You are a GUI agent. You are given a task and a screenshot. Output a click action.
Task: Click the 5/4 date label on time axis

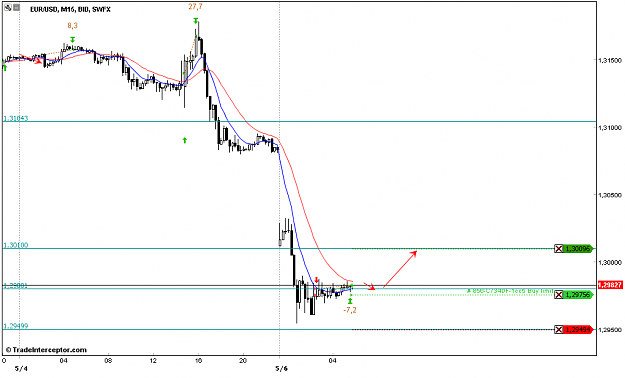pos(21,369)
